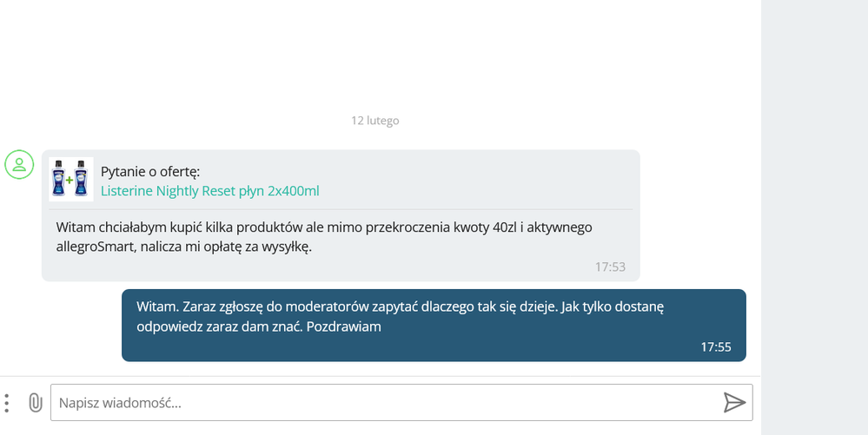Focus the Napisz wiadomość message field
This screenshot has width=868, height=435.
coord(401,402)
